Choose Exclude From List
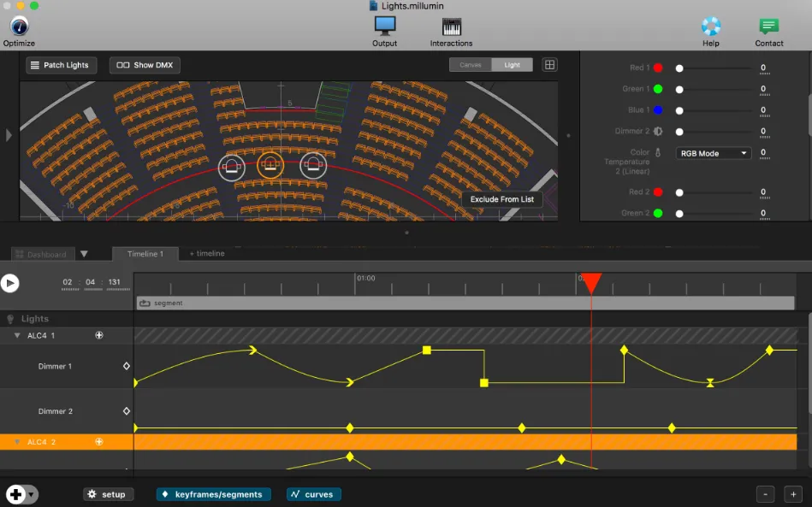The width and height of the screenshot is (812, 507). click(501, 199)
